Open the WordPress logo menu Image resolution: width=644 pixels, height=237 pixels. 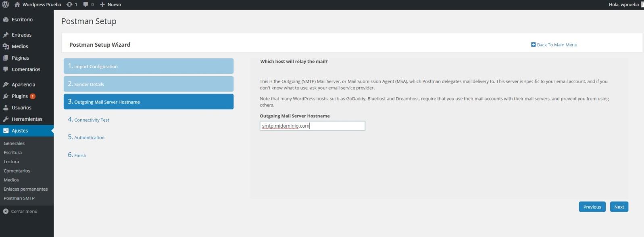click(x=6, y=4)
